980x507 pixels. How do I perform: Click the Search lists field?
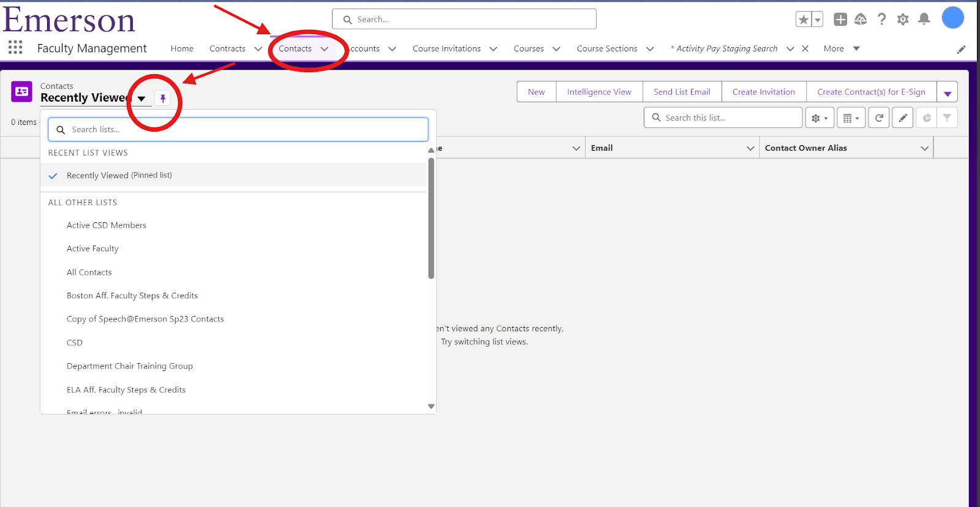click(x=238, y=129)
